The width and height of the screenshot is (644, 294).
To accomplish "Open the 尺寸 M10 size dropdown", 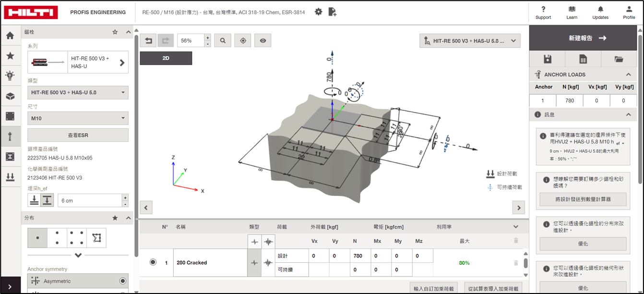I will click(78, 118).
